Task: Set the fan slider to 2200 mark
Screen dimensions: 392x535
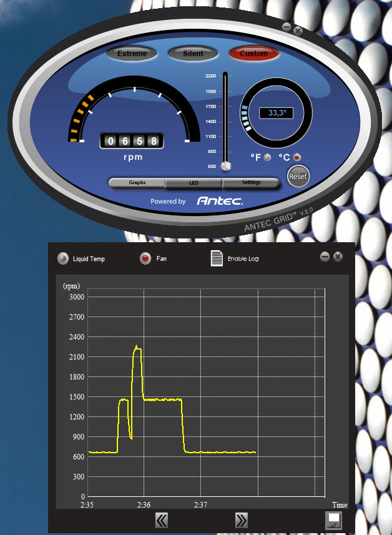Action: 225,76
